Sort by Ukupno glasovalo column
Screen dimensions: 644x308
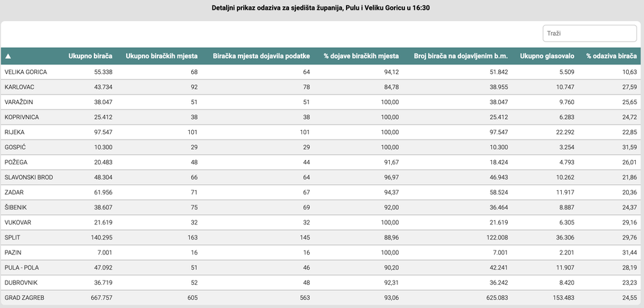pyautogui.click(x=547, y=56)
